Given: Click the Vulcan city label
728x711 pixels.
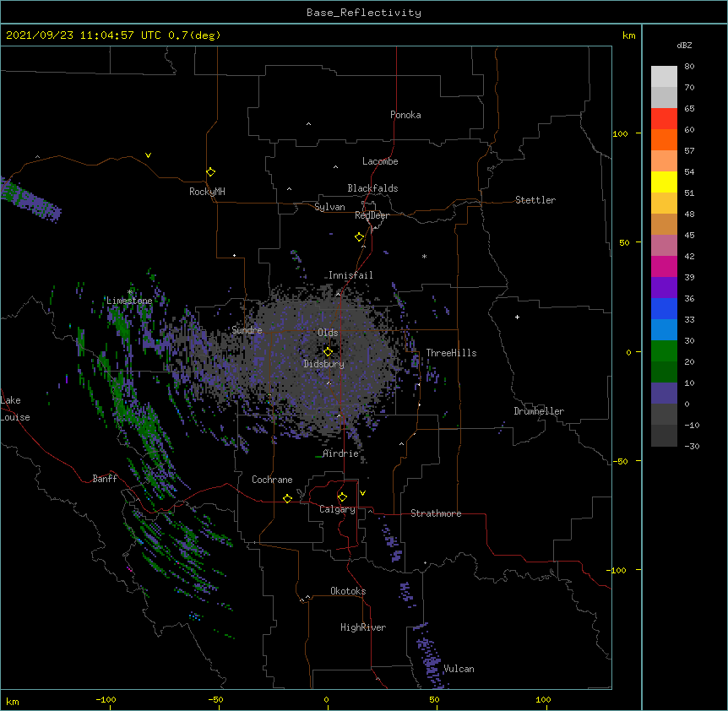Looking at the screenshot, I should [459, 669].
